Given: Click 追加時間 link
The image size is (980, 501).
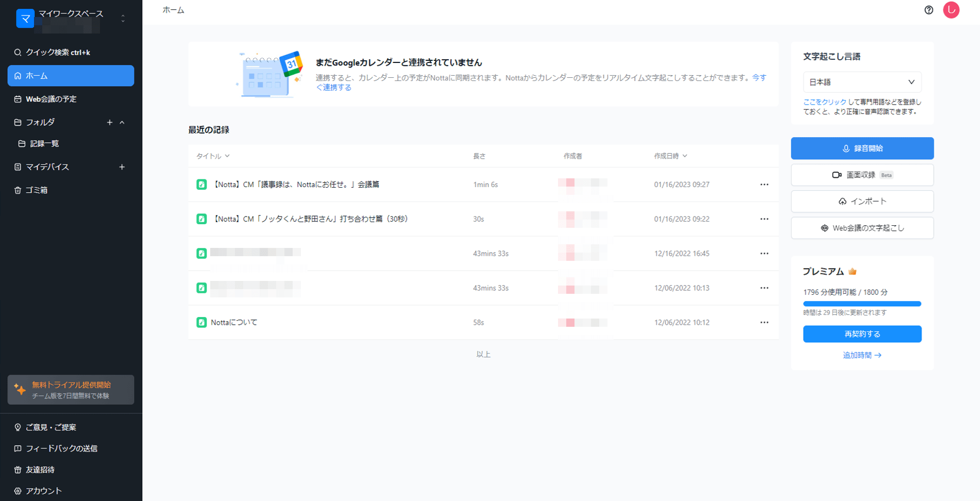Looking at the screenshot, I should coord(862,355).
